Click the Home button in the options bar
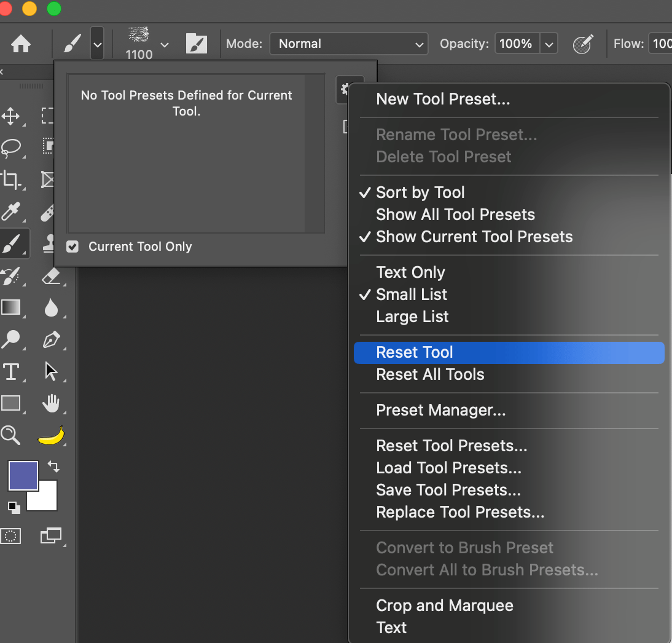672x643 pixels. click(x=22, y=44)
